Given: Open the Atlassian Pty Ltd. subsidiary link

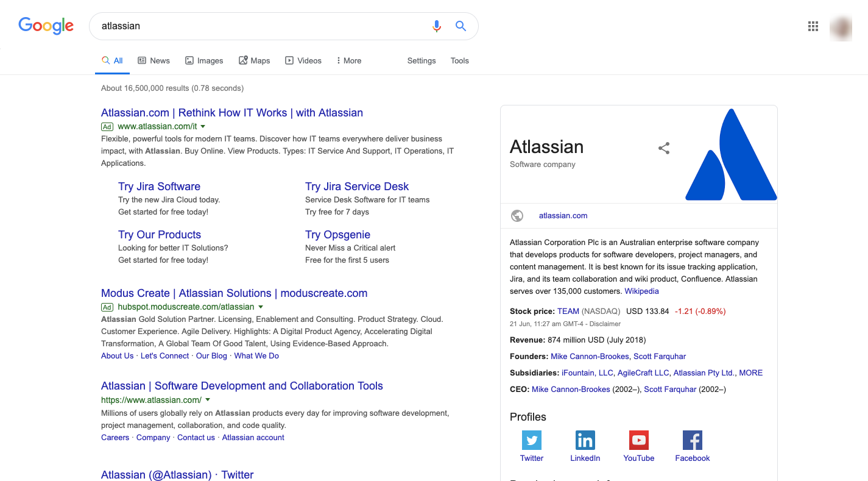Looking at the screenshot, I should pyautogui.click(x=704, y=373).
